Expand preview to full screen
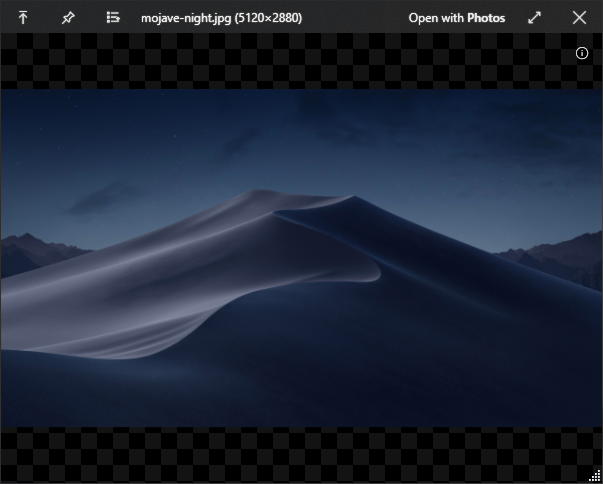Image resolution: width=603 pixels, height=484 pixels. [535, 18]
